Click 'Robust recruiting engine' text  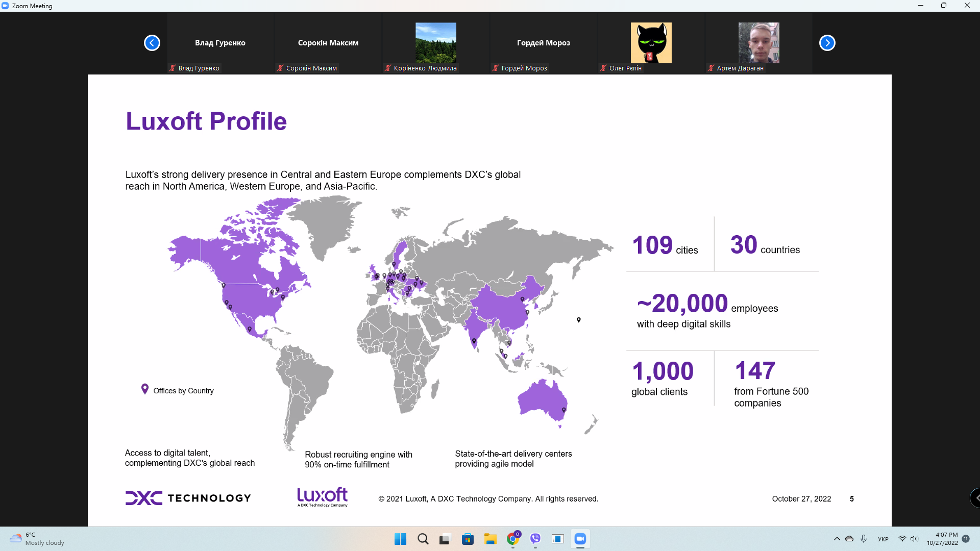coord(358,459)
